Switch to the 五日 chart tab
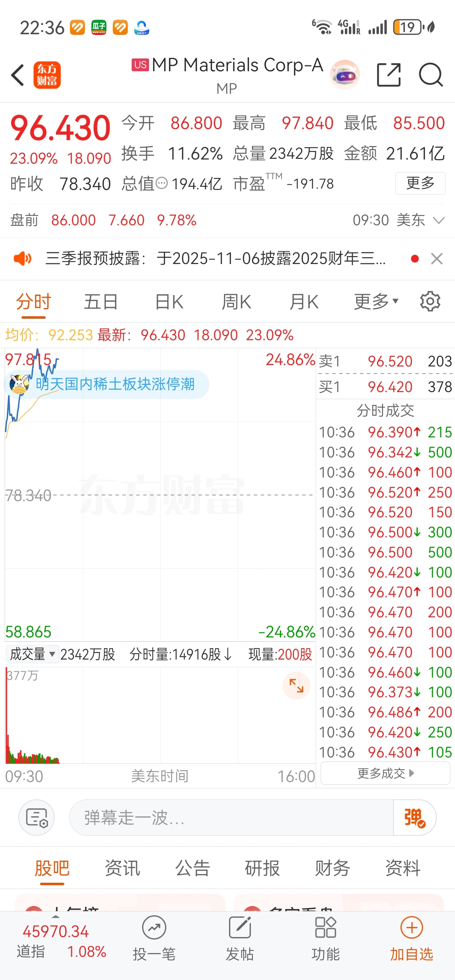This screenshot has height=980, width=455. pyautogui.click(x=101, y=302)
